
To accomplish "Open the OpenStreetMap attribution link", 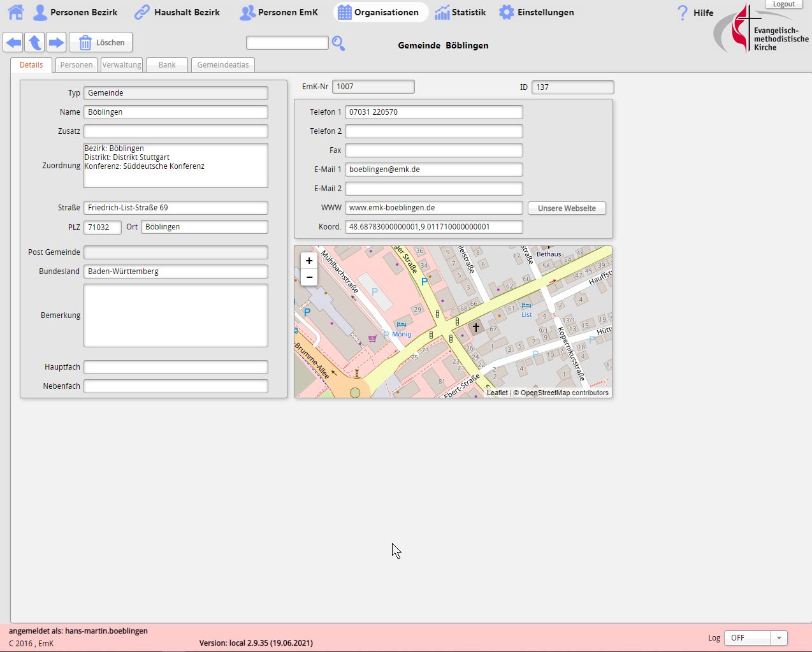I will click(x=545, y=393).
